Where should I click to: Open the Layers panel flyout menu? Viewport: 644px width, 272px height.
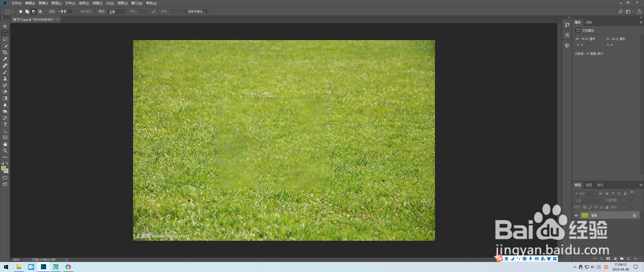coord(641,185)
